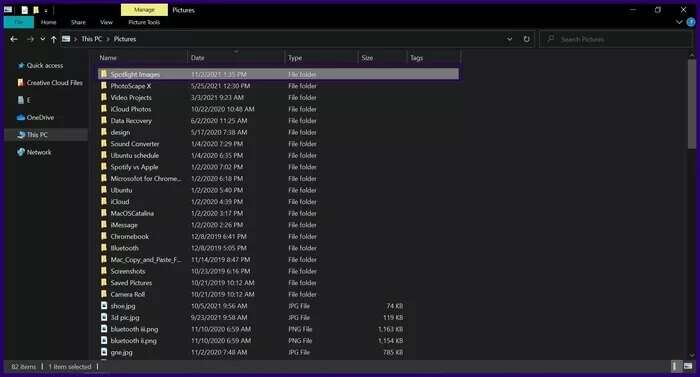Viewport: 700px width, 377px height.
Task: Click This PC in the breadcrumb path
Action: pyautogui.click(x=92, y=39)
